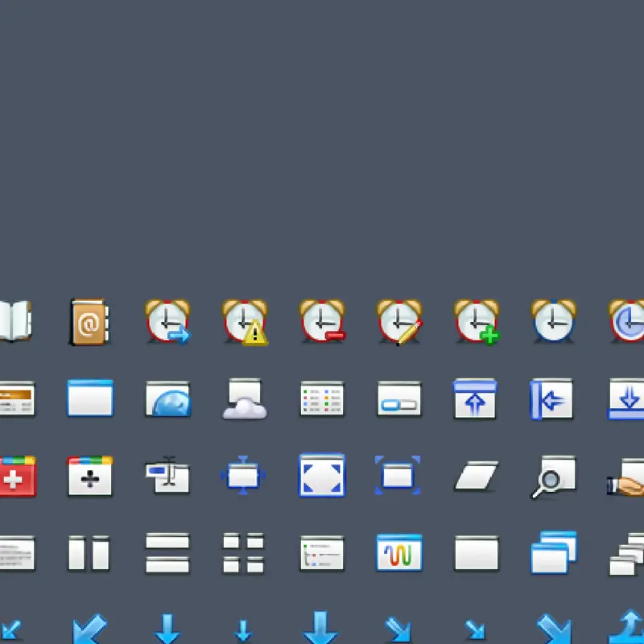
Task: Select the window icon with blue progress bar
Action: point(399,398)
